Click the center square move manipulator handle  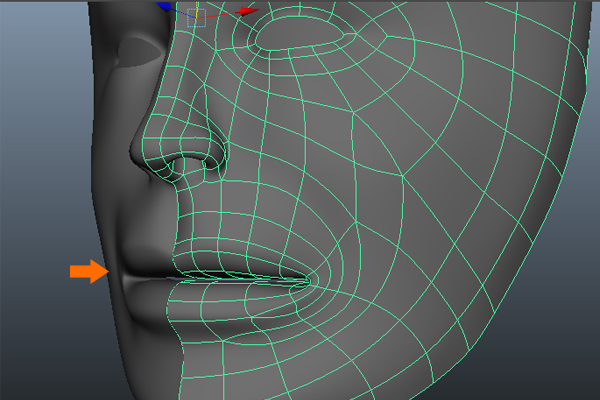click(x=196, y=18)
